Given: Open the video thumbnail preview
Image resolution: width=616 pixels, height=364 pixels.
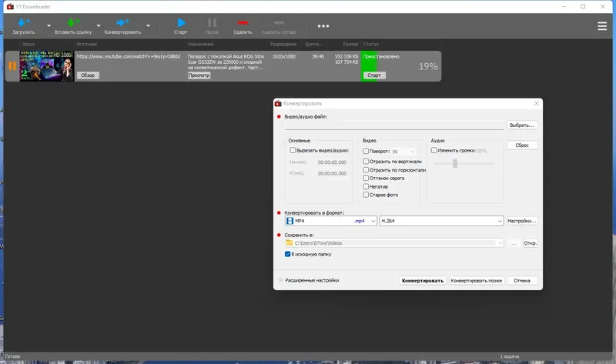Looking at the screenshot, I should point(47,66).
